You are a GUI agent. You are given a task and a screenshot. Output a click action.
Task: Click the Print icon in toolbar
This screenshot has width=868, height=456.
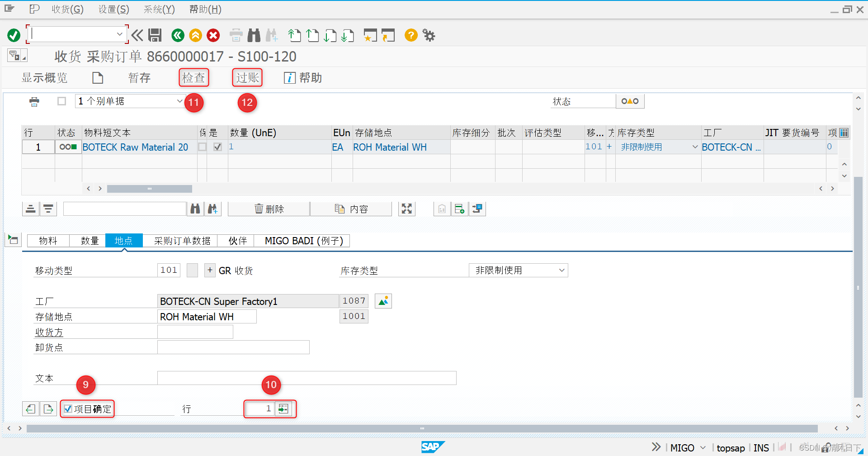coord(236,35)
